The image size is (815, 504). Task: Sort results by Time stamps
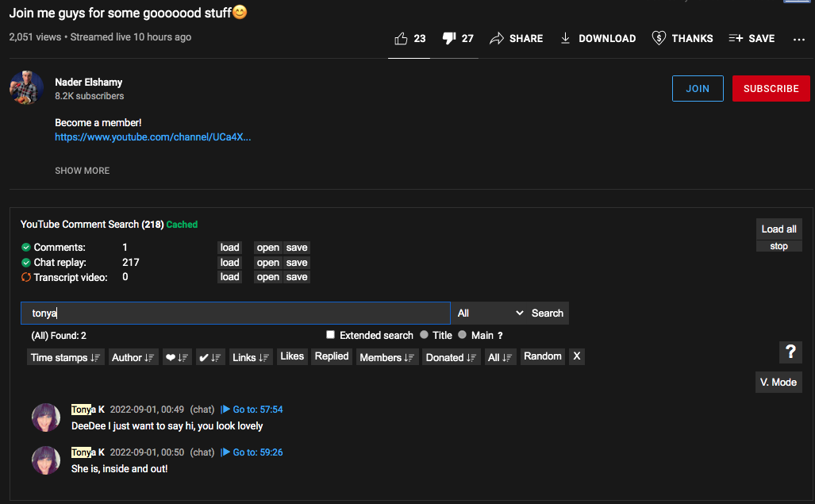point(66,357)
